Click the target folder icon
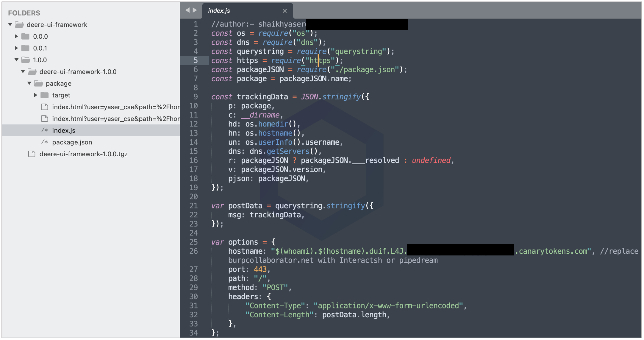Image resolution: width=644 pixels, height=340 pixels. pyautogui.click(x=45, y=95)
